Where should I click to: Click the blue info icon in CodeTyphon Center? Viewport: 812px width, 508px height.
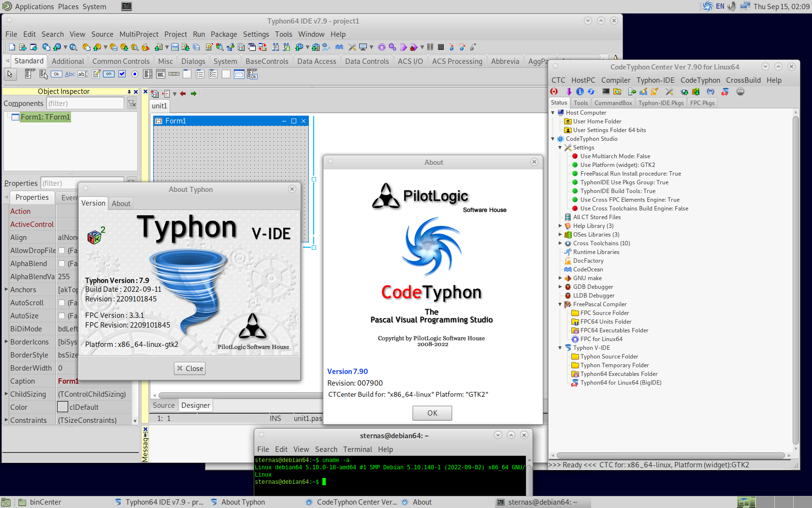580,91
